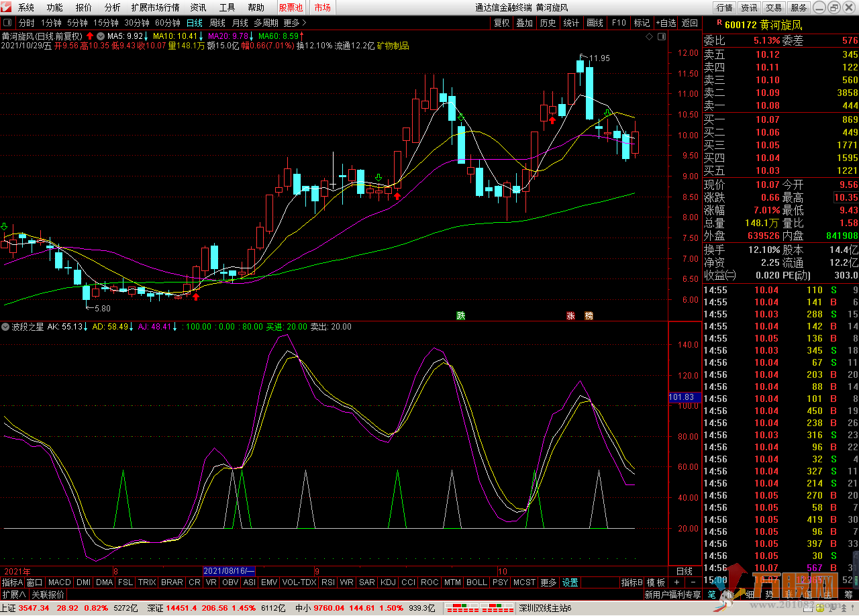Open the 统计 statistics tool
859x616 pixels.
click(571, 23)
